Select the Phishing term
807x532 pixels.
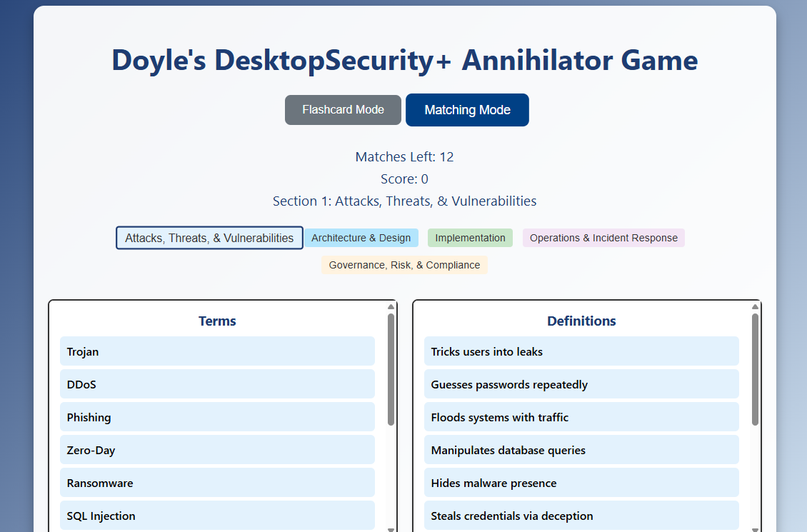pos(217,417)
